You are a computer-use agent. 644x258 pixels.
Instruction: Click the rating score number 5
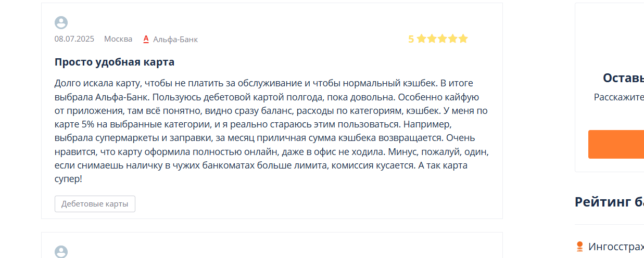pyautogui.click(x=411, y=39)
